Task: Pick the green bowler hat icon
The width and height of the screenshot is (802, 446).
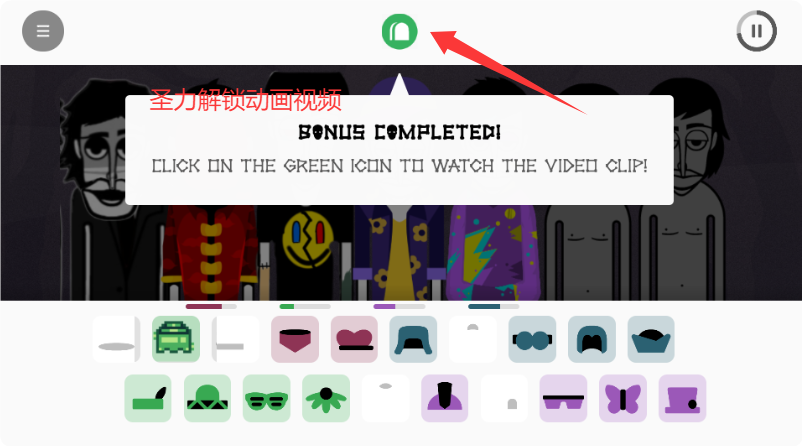Action: point(207,398)
